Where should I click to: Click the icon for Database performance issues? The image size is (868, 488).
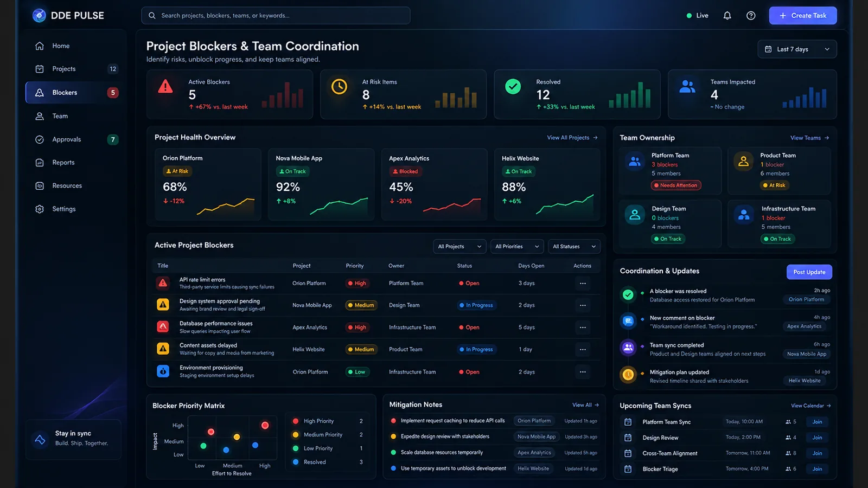pos(163,327)
